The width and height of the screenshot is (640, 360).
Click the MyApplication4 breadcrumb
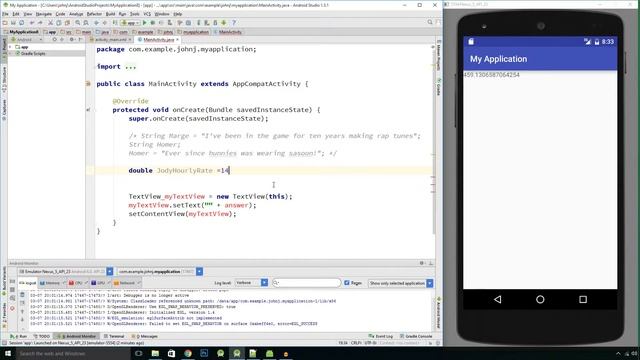(x=21, y=32)
